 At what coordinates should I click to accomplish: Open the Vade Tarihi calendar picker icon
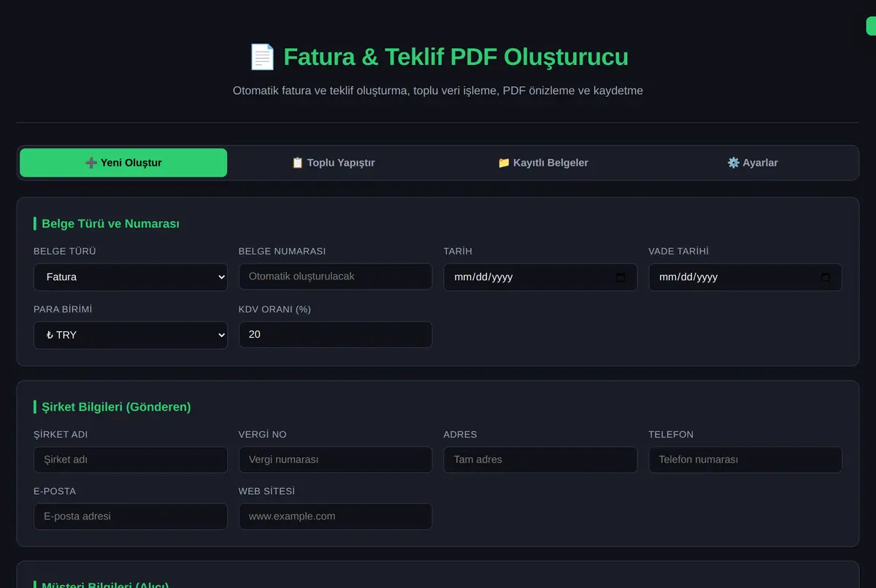pyautogui.click(x=826, y=277)
